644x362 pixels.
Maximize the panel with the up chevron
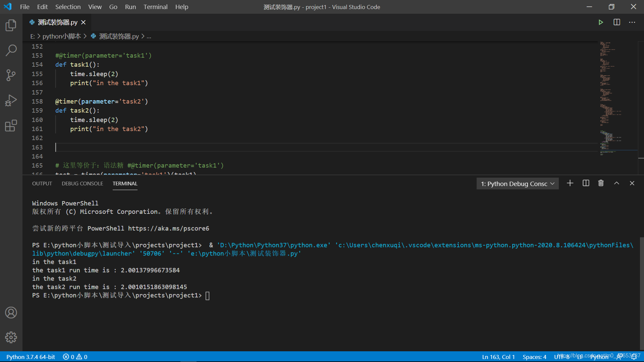pyautogui.click(x=616, y=183)
